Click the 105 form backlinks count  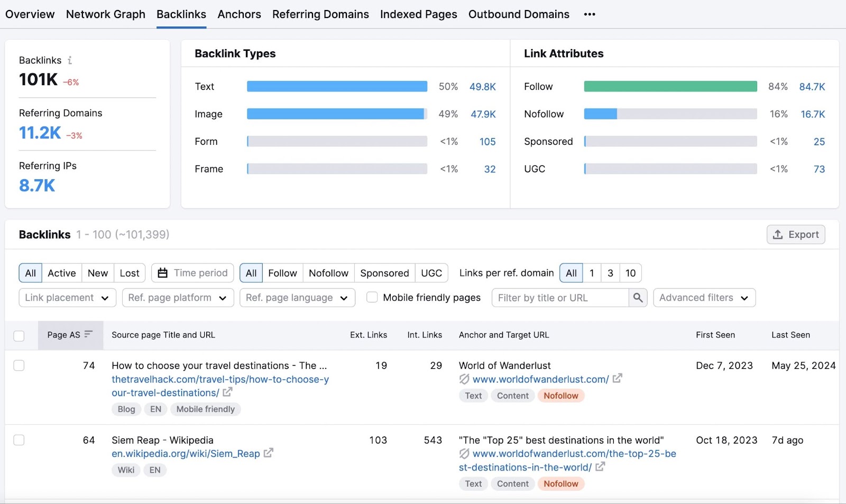[488, 142]
